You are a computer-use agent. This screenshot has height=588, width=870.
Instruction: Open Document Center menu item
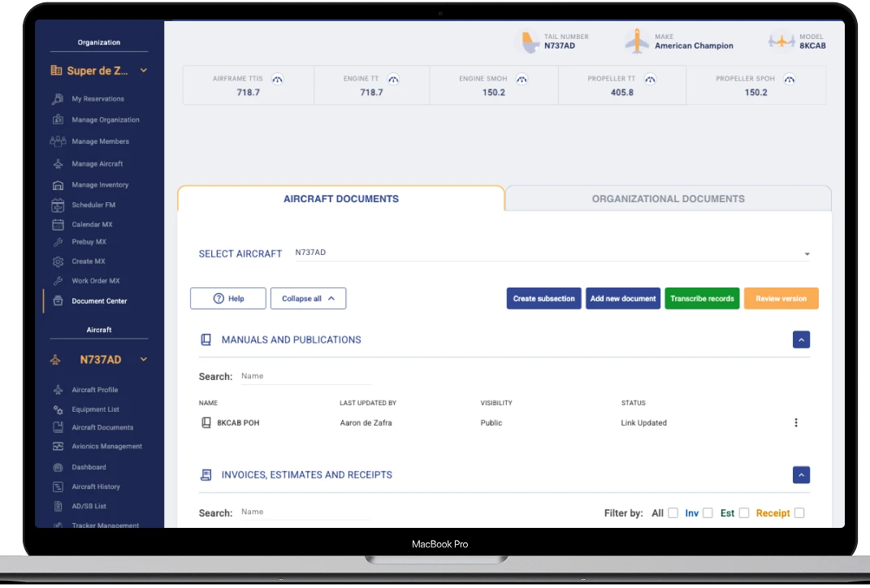click(99, 301)
